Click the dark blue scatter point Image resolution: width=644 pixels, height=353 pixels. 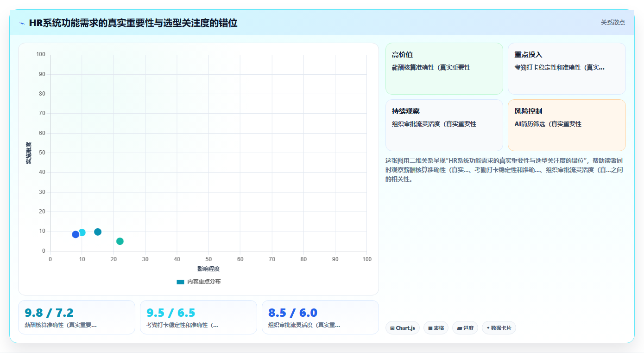(76, 234)
